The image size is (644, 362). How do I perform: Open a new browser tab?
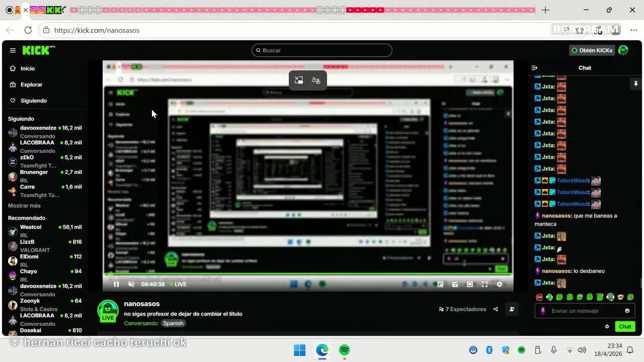point(545,10)
